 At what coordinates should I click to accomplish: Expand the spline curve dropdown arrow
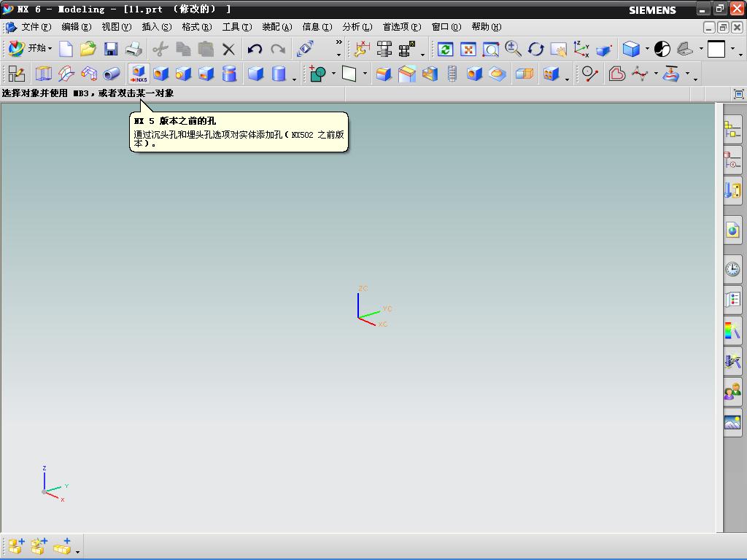656,74
